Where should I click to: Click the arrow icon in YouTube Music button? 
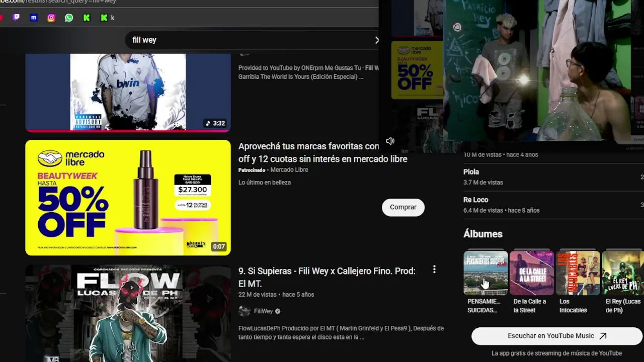[x=603, y=336]
